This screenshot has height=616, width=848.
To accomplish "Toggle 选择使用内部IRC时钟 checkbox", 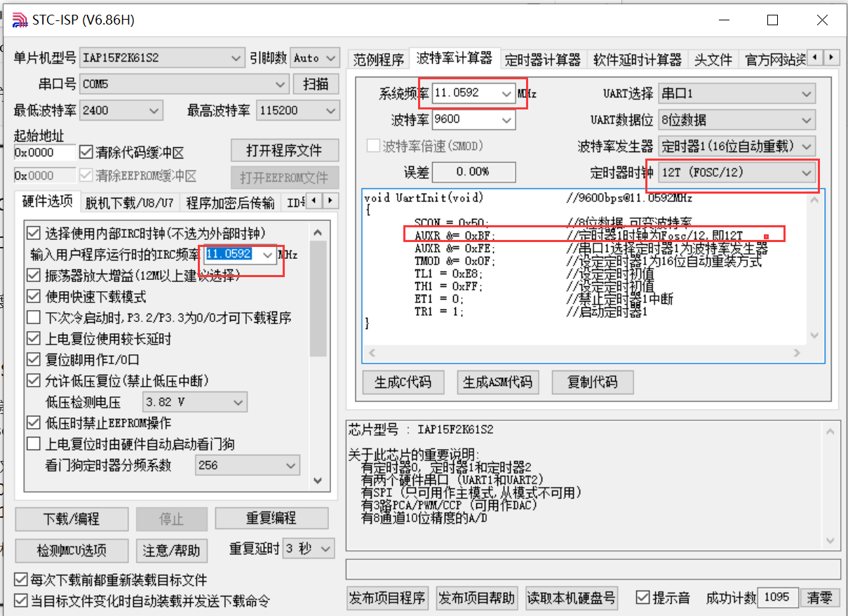I will (x=33, y=232).
